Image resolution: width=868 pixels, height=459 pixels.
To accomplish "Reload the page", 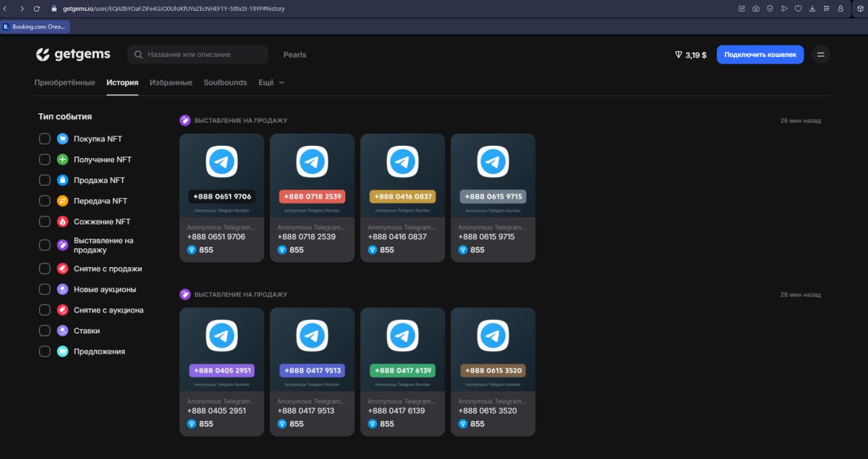I will (x=37, y=8).
